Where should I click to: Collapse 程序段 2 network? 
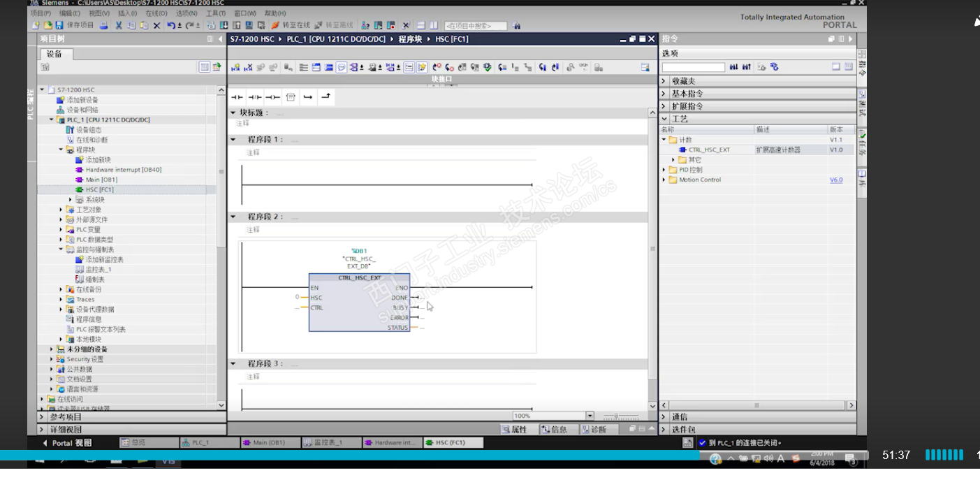[233, 217]
